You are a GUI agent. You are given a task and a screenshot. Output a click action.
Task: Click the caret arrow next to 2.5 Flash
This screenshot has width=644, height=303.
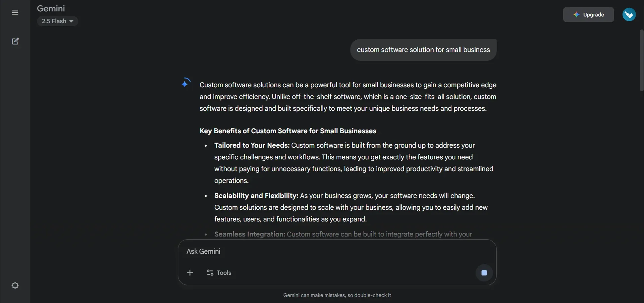click(71, 21)
